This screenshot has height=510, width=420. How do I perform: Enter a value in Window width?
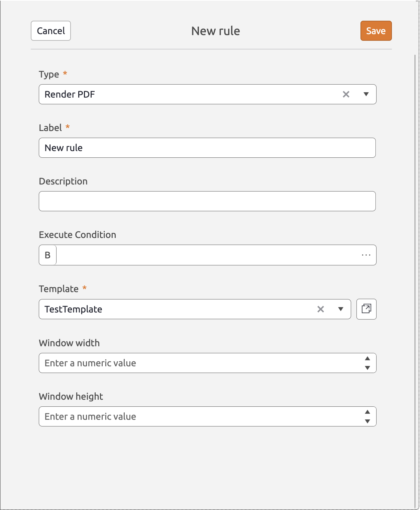click(187, 363)
